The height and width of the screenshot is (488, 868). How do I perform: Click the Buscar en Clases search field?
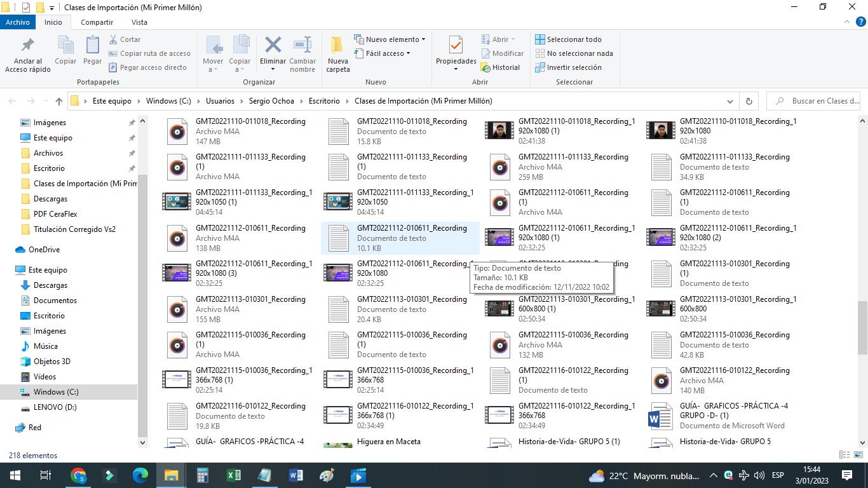pos(820,101)
